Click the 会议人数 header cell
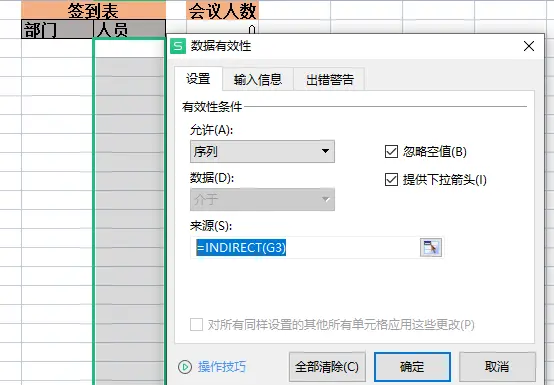The height and width of the screenshot is (385, 554). pyautogui.click(x=223, y=10)
